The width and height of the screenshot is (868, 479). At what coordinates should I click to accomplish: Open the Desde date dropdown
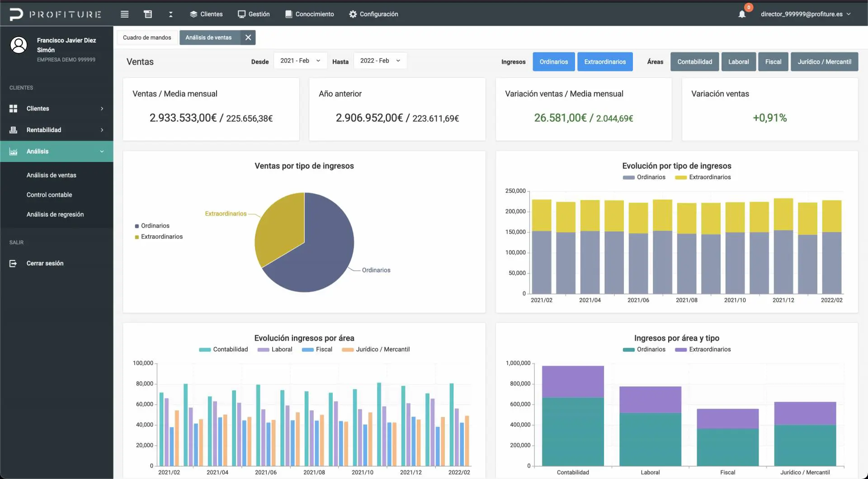tap(300, 61)
